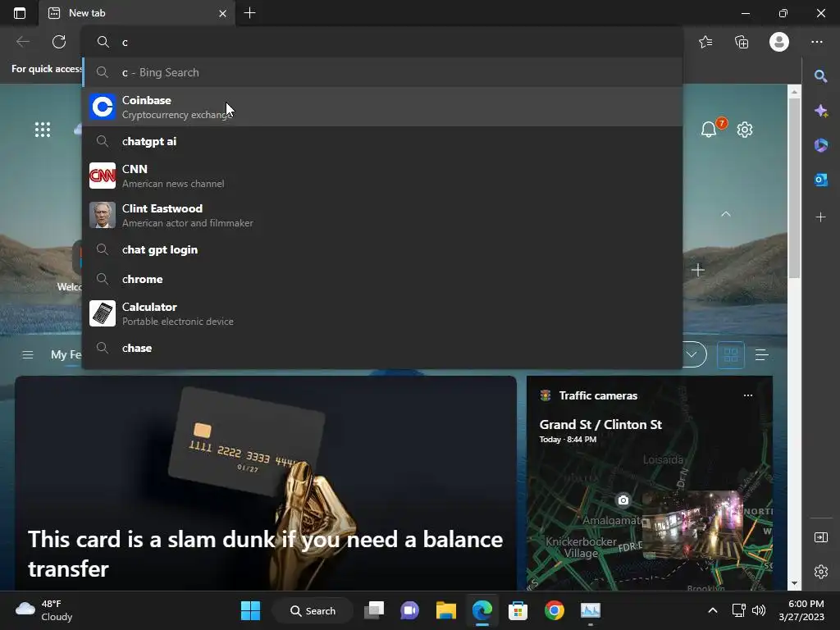Select the Coinbase suggestion

pyautogui.click(x=382, y=107)
